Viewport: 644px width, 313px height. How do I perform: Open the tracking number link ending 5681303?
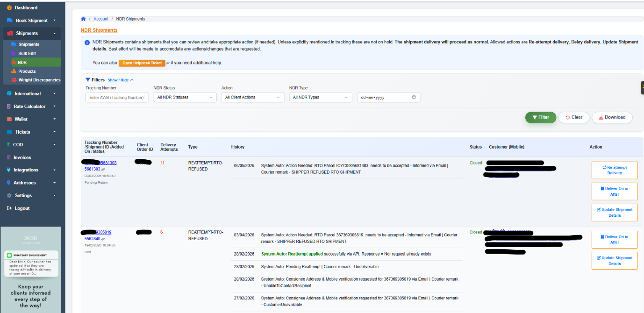[x=100, y=163]
